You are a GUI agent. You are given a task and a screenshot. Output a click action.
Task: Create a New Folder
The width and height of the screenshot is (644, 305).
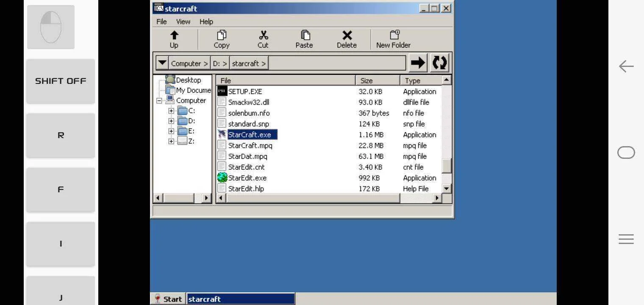pos(394,39)
